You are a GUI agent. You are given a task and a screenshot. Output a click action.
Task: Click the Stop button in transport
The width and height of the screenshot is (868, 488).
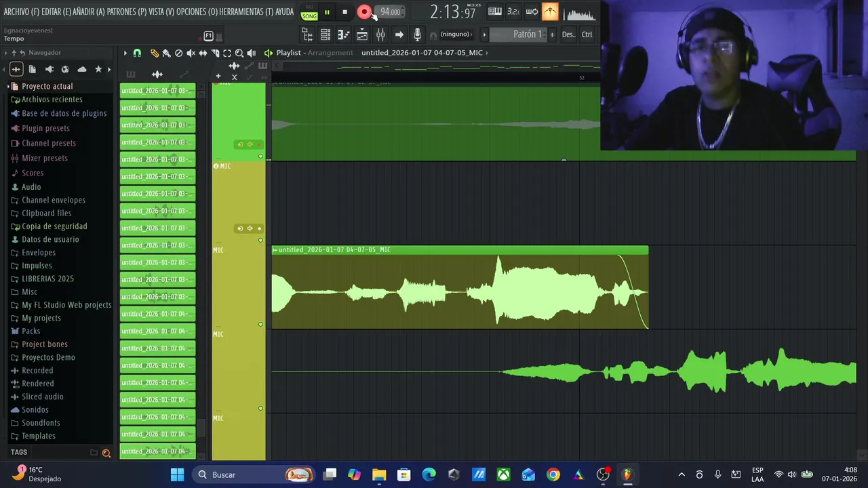tap(344, 12)
